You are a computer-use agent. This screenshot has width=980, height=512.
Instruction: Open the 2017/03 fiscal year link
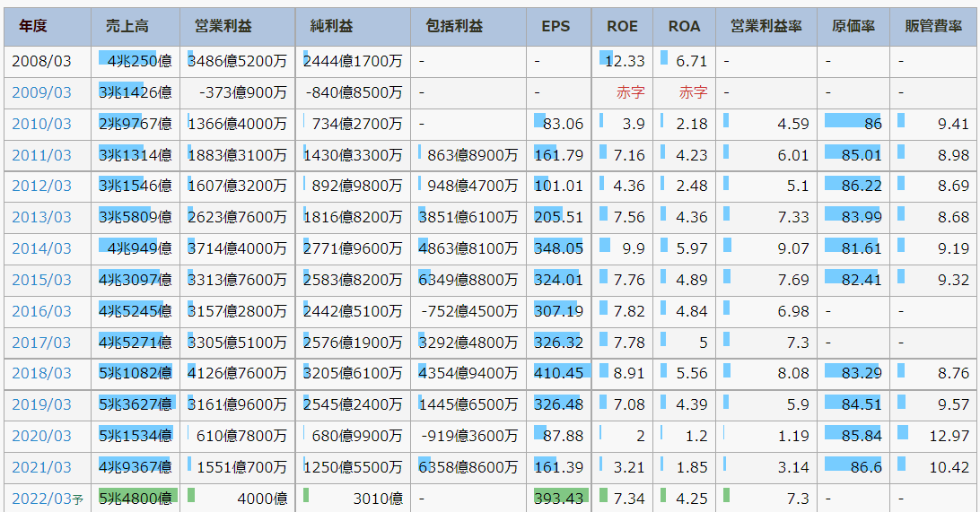42,343
